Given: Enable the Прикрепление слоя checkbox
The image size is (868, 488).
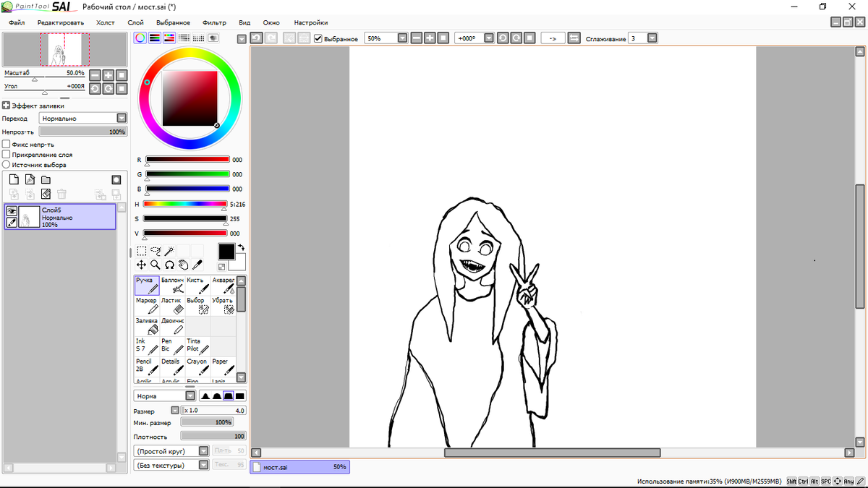Looking at the screenshot, I should [7, 155].
